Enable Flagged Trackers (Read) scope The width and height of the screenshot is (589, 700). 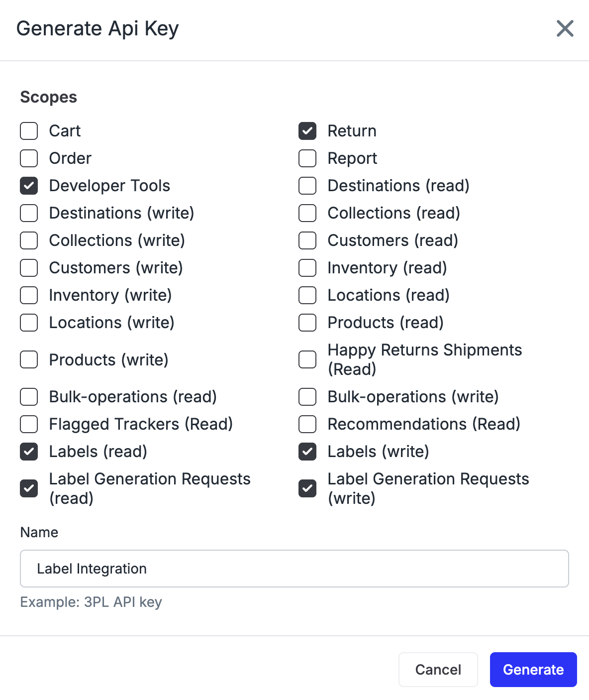pyautogui.click(x=29, y=424)
